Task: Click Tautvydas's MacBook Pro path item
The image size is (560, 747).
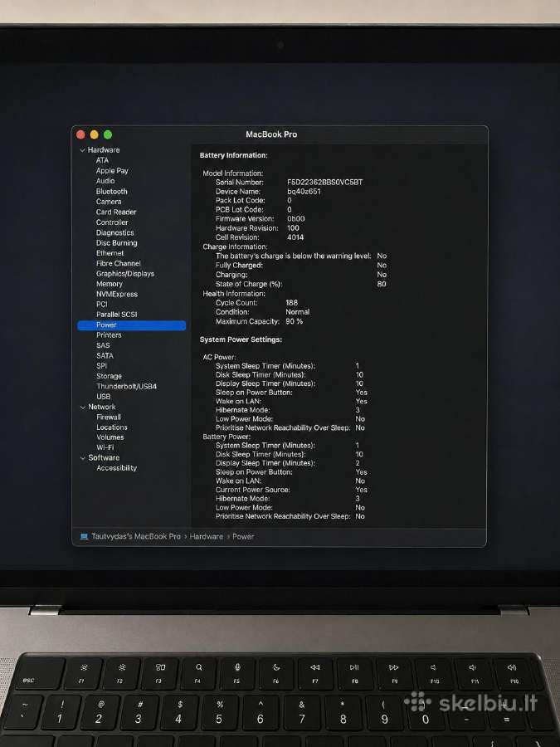Action: pos(136,536)
